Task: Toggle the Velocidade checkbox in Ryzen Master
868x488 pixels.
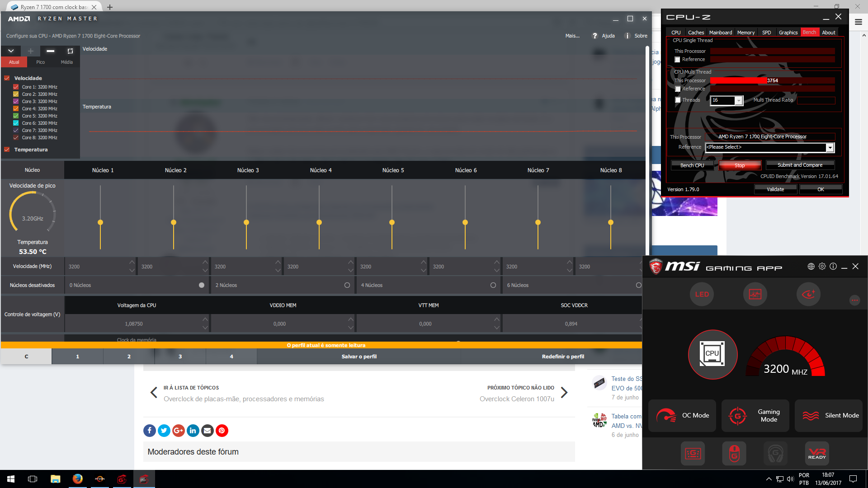Action: point(7,78)
